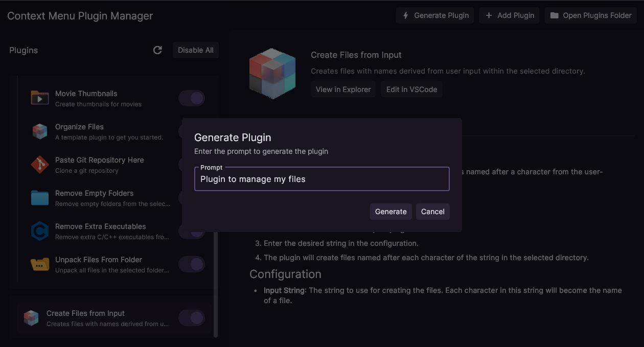
Task: Open Plugins Folder from the header
Action: tap(591, 15)
